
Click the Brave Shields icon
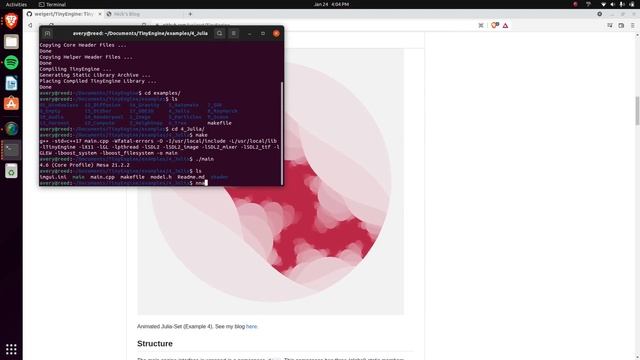(495, 25)
